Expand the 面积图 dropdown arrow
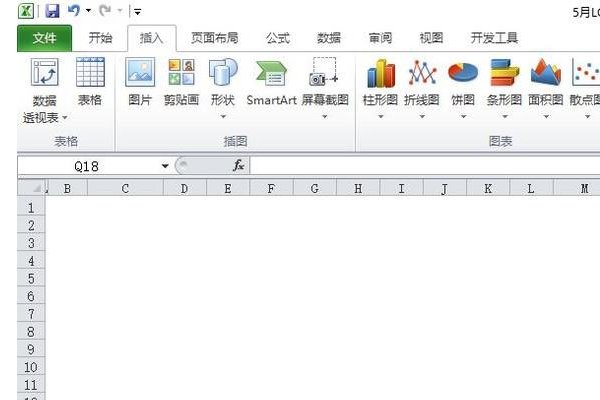The image size is (600, 400). click(x=546, y=116)
